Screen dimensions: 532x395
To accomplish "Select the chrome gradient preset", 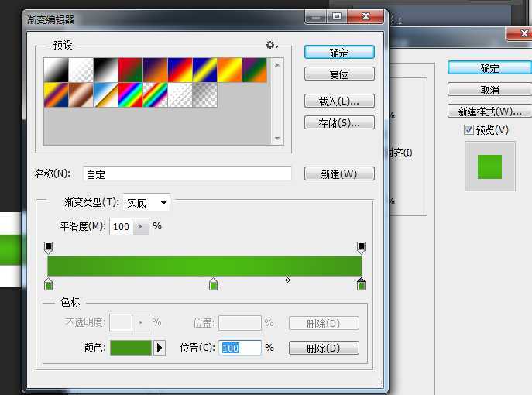I will 106,94.
